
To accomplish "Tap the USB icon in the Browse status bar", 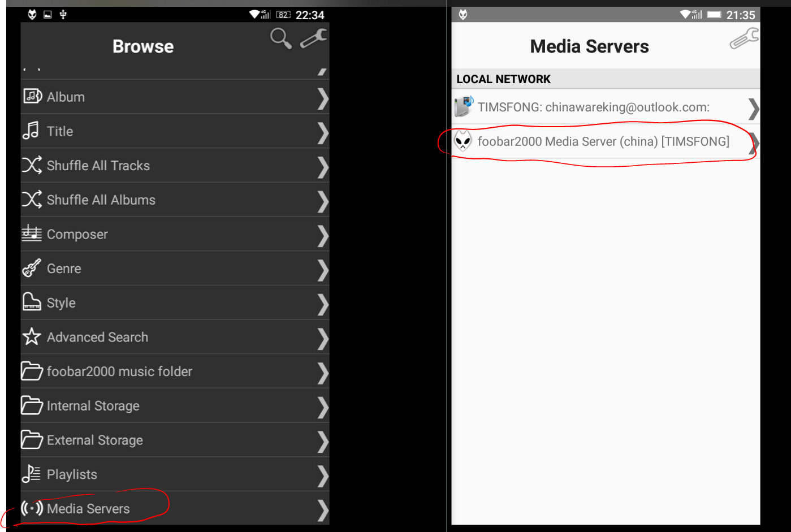I will (x=63, y=15).
